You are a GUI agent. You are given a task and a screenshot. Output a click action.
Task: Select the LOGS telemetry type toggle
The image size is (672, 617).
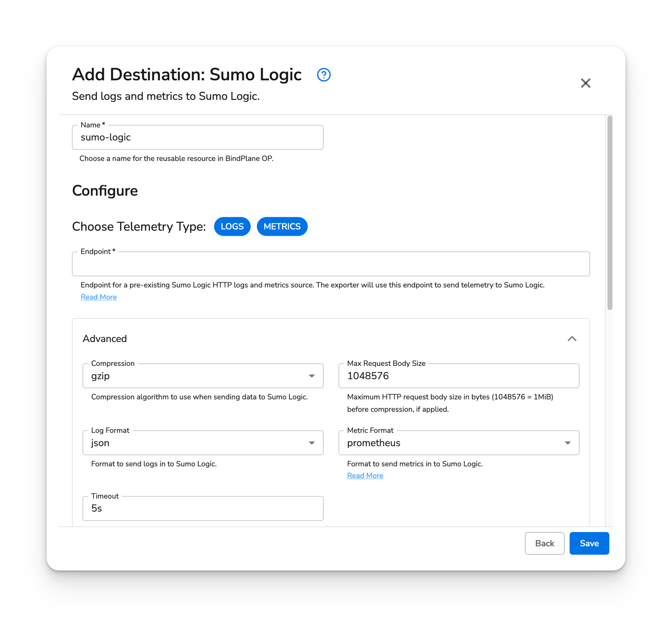pos(232,226)
